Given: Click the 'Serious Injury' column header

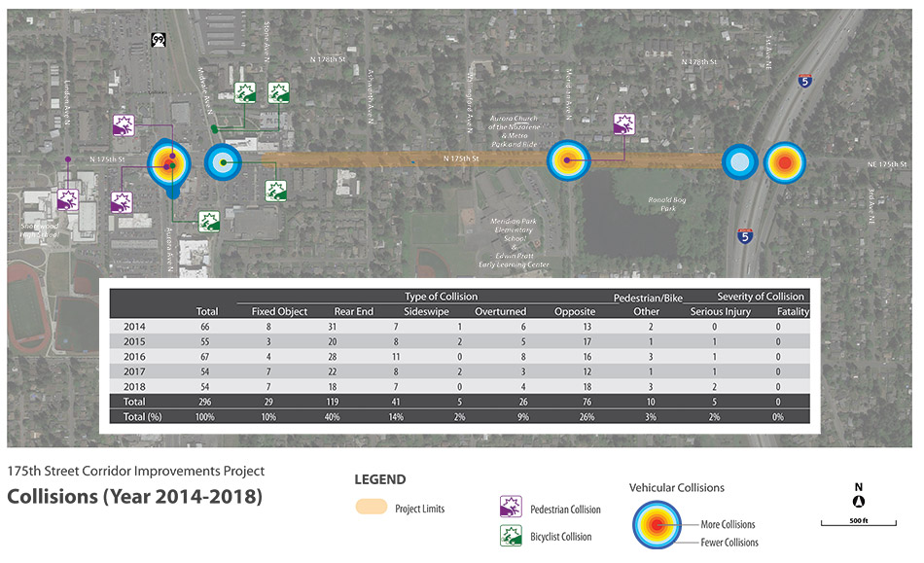Looking at the screenshot, I should (x=720, y=311).
